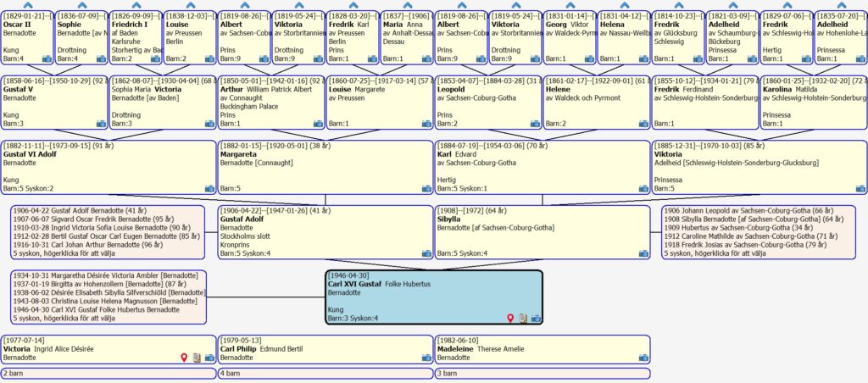Image resolution: width=868 pixels, height=383 pixels.
Task: Expand ancestors above Oscar II with the chevron
Action: point(28,6)
